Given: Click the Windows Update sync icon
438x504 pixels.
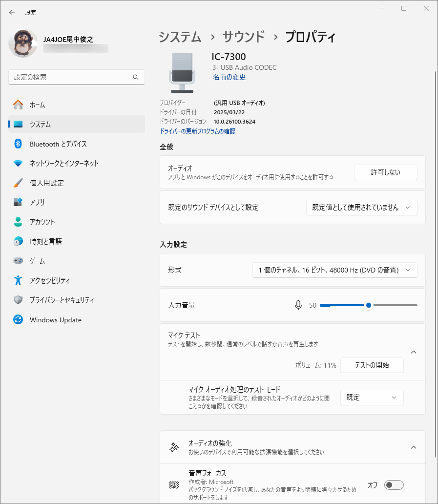Looking at the screenshot, I should pos(18,319).
